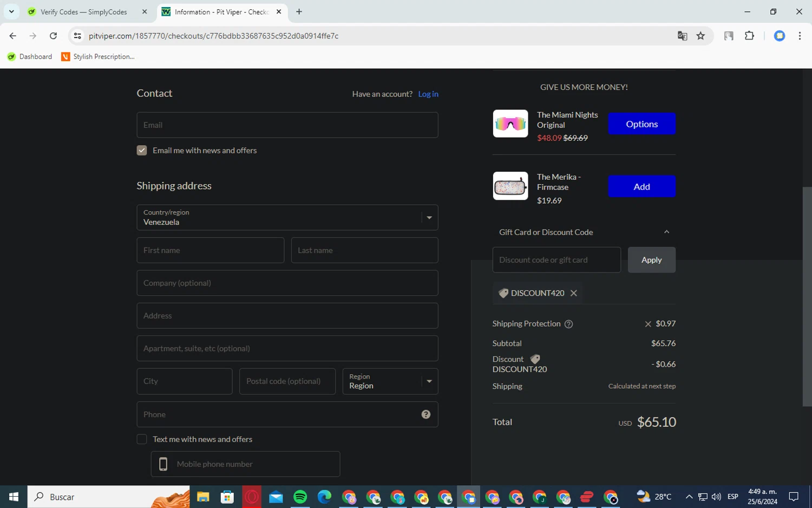Click the First name field
Image resolution: width=812 pixels, height=508 pixels.
(x=211, y=250)
